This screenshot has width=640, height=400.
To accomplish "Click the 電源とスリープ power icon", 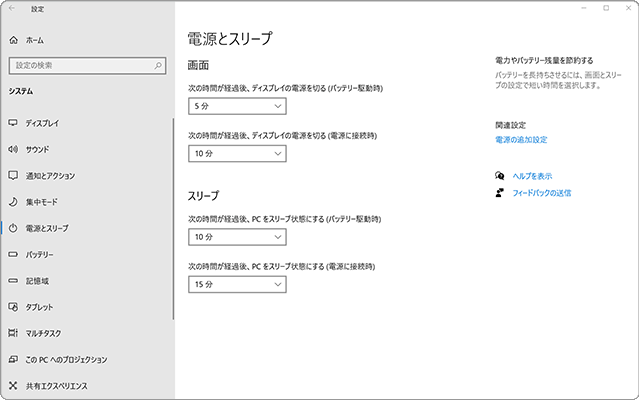I will point(13,228).
